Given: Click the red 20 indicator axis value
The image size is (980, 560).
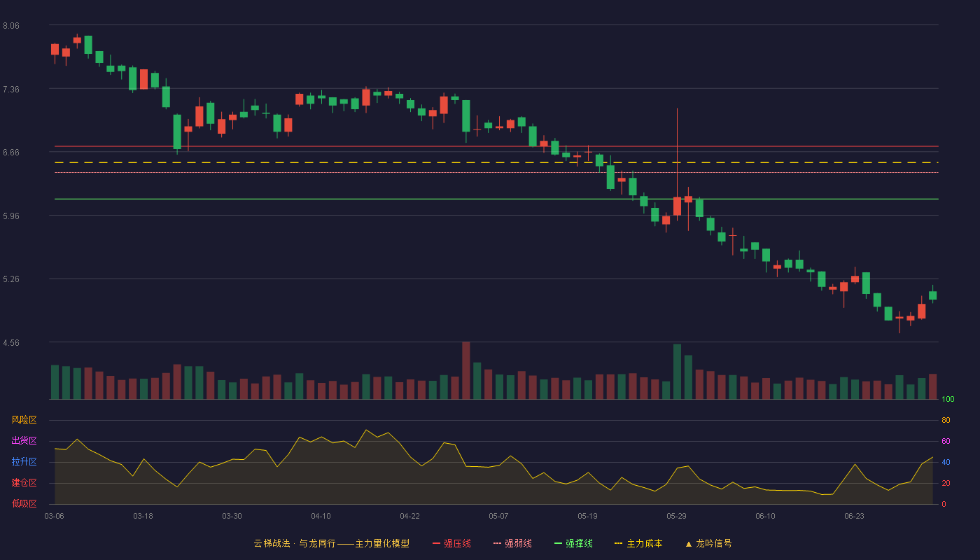Looking at the screenshot, I should [x=946, y=483].
